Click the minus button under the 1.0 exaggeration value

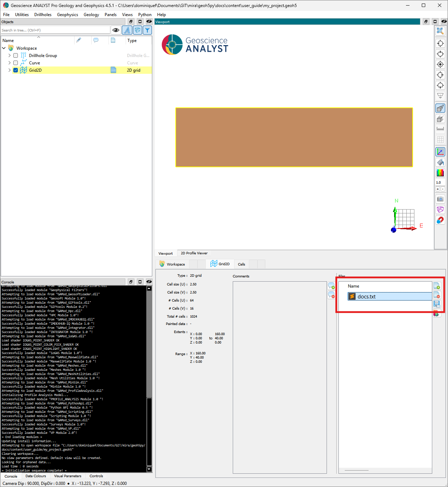pos(443,189)
